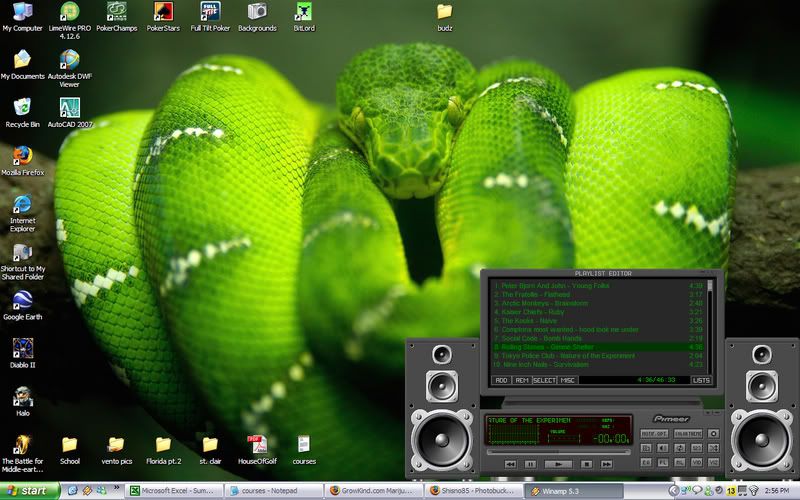Launch Autodesk DWF Viewer shortcut

click(x=69, y=68)
